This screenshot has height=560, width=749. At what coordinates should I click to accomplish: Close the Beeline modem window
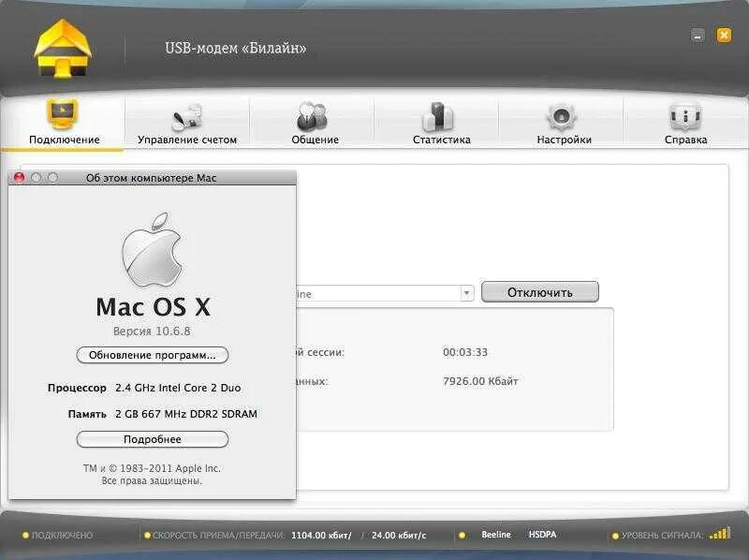(x=724, y=35)
